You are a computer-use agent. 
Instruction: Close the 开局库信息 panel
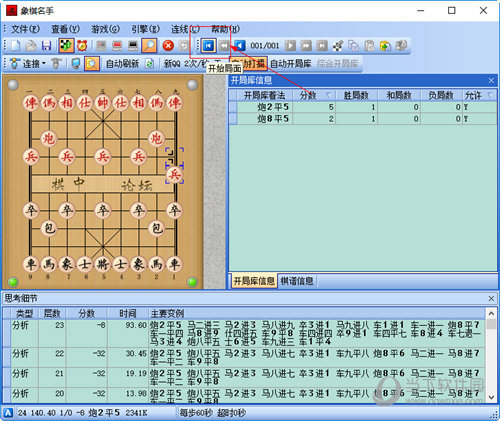tap(491, 80)
